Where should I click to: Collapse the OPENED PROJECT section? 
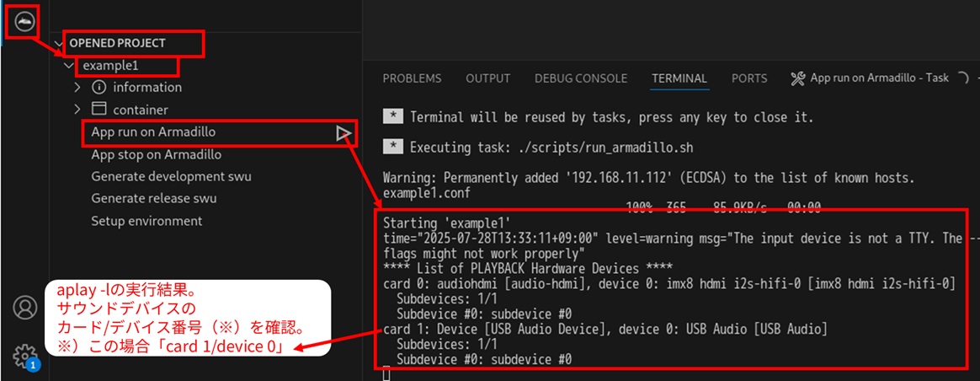[60, 43]
